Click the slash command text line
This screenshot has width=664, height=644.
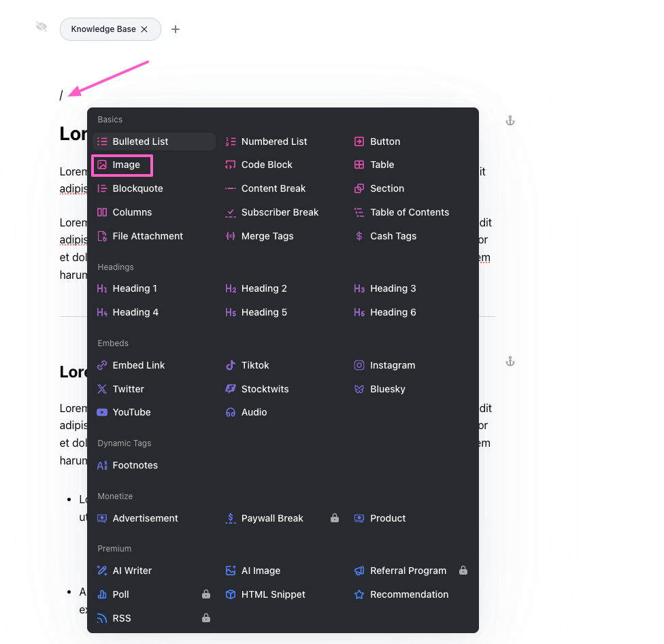(61, 96)
